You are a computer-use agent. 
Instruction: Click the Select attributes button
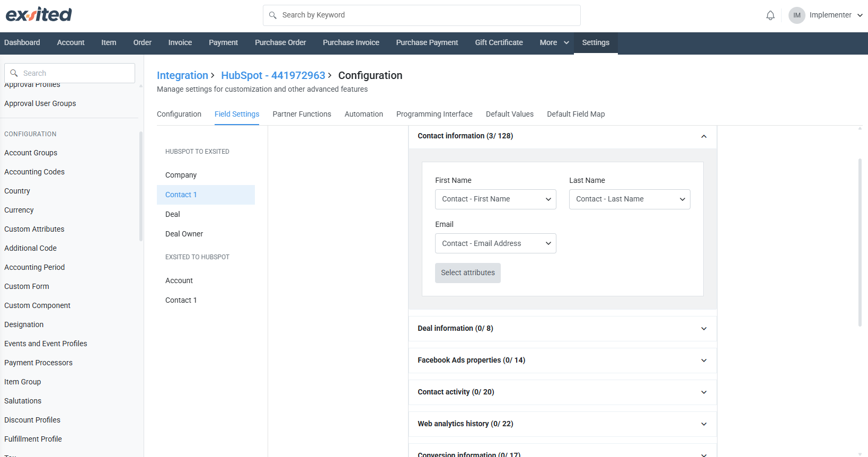[468, 273]
